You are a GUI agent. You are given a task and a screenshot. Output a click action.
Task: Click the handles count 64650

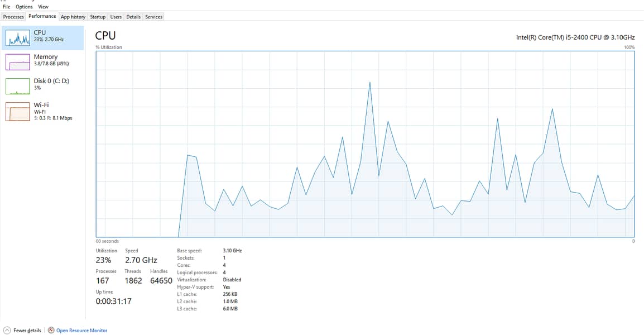161,281
